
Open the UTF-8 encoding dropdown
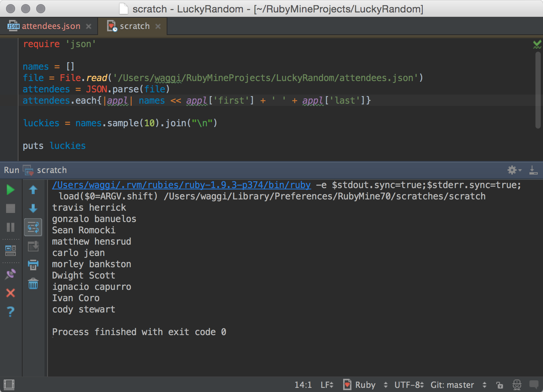tap(409, 385)
